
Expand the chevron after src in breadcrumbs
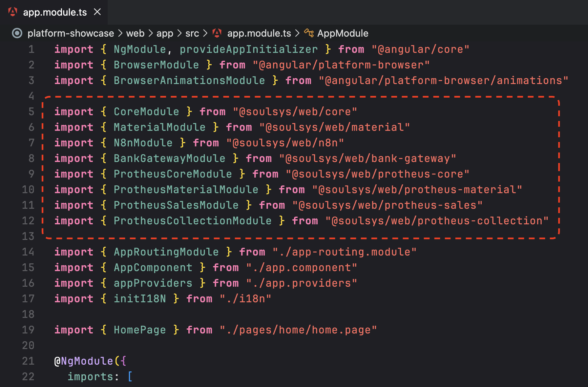[x=205, y=33]
